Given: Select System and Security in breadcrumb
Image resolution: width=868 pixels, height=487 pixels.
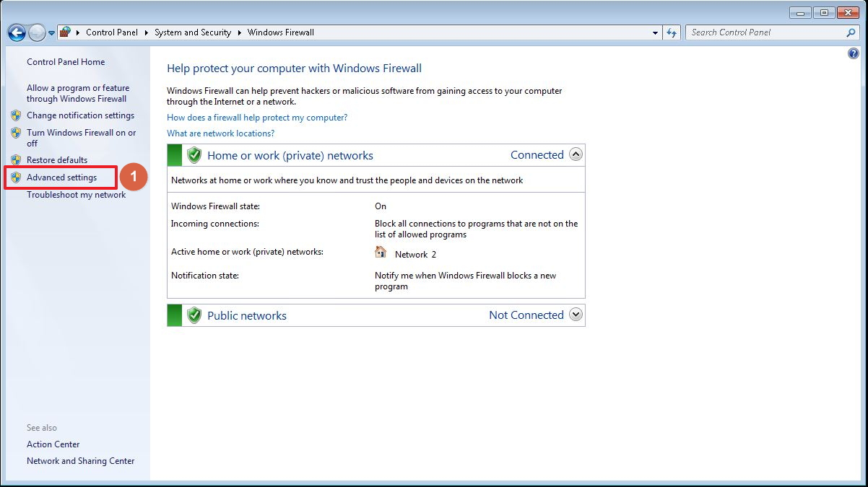Looking at the screenshot, I should pyautogui.click(x=193, y=32).
